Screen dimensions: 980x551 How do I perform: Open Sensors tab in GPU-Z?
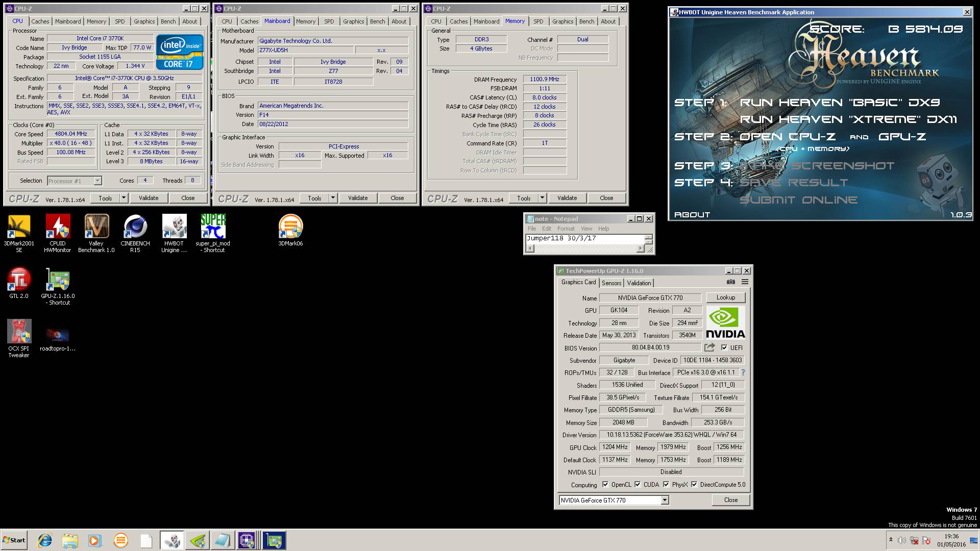[611, 283]
